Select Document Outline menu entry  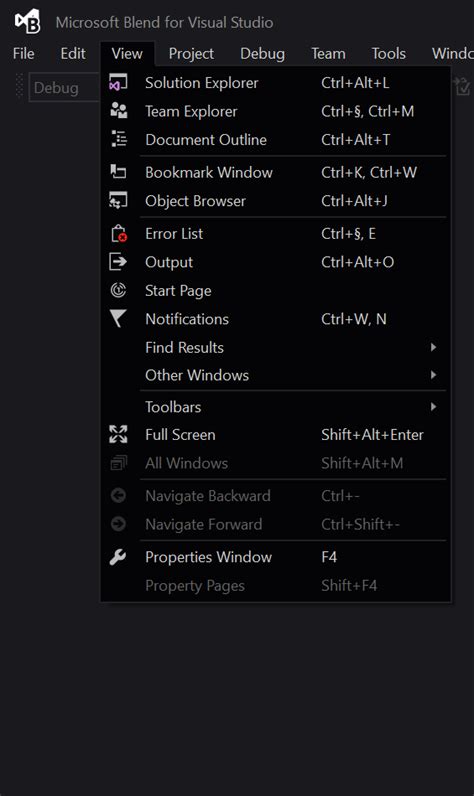pos(276,140)
